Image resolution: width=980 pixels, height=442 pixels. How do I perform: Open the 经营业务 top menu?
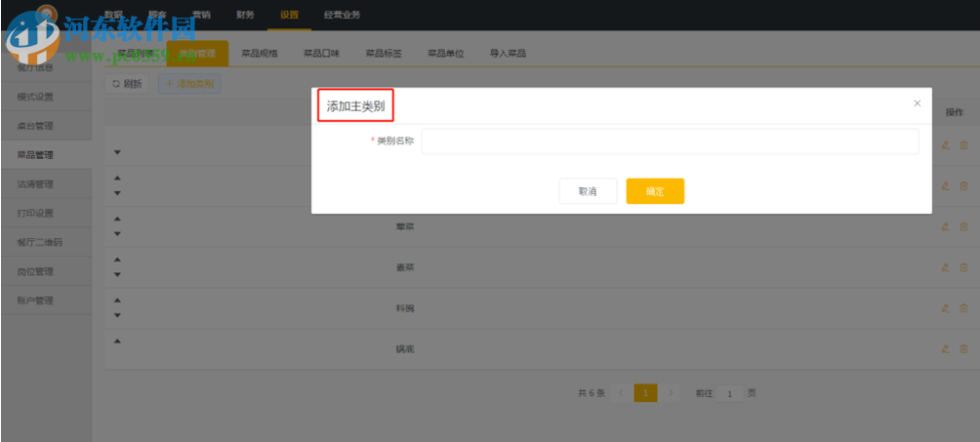[342, 15]
